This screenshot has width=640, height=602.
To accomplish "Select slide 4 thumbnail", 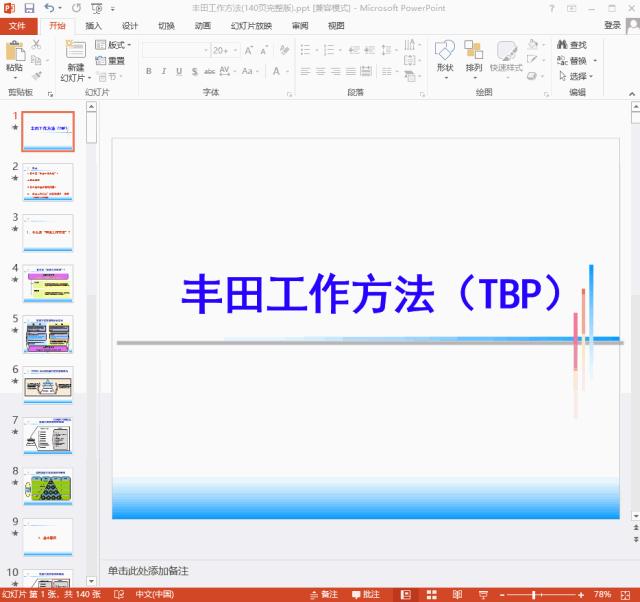I will (x=48, y=284).
